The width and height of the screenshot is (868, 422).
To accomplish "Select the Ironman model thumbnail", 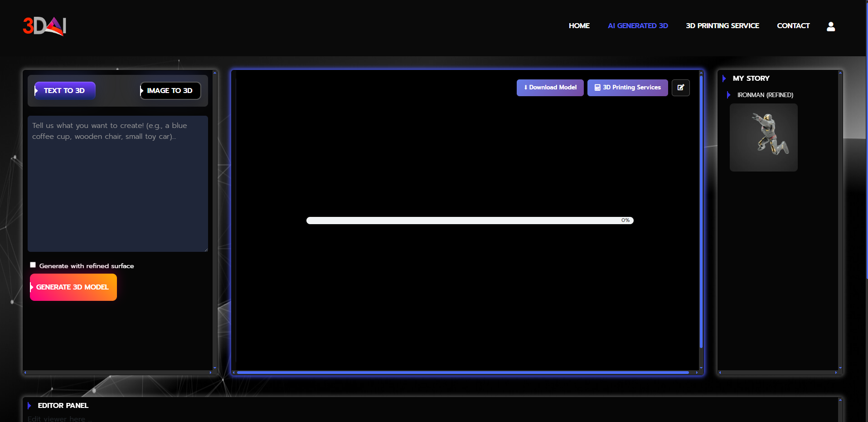I will coord(763,137).
